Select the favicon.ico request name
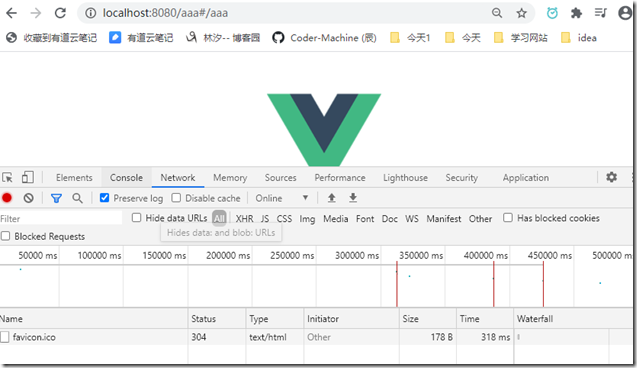Viewport: 637px width, 368px height. [34, 337]
